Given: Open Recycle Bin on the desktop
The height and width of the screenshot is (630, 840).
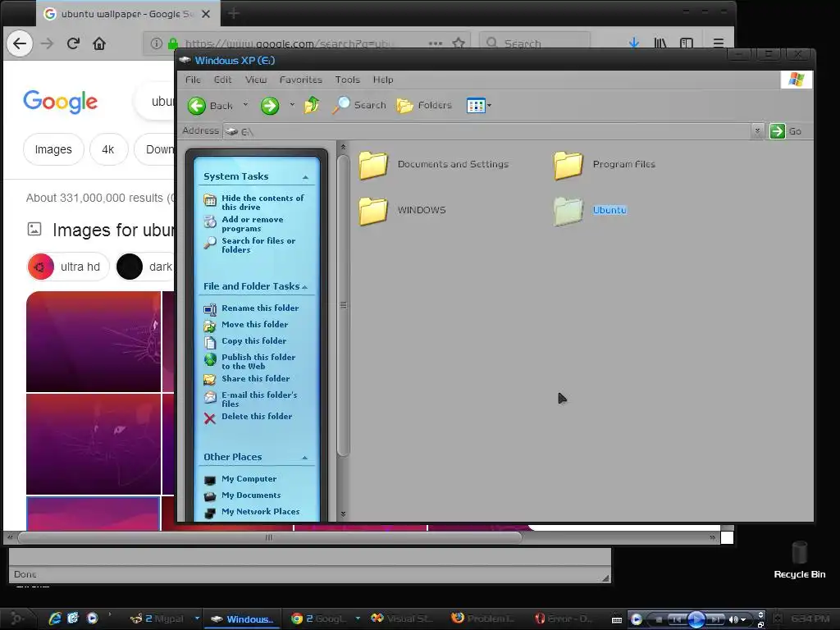Looking at the screenshot, I should pyautogui.click(x=799, y=559).
